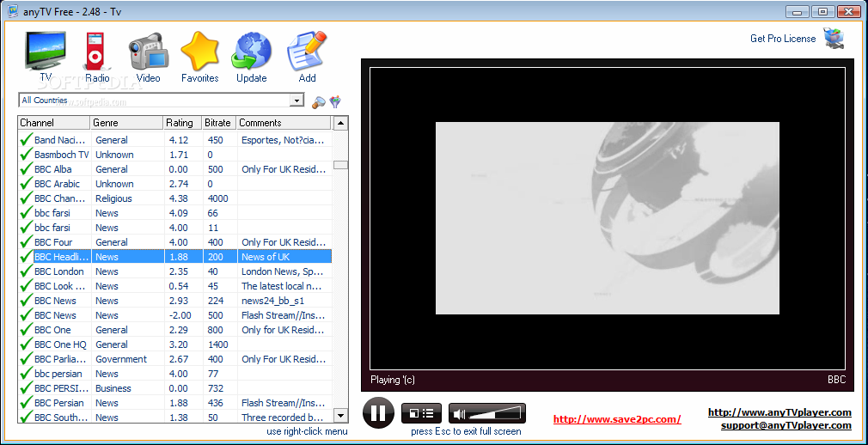Screen dimensions: 868x445
Task: Click the green check next to BBC Arabic
Action: pyautogui.click(x=26, y=184)
